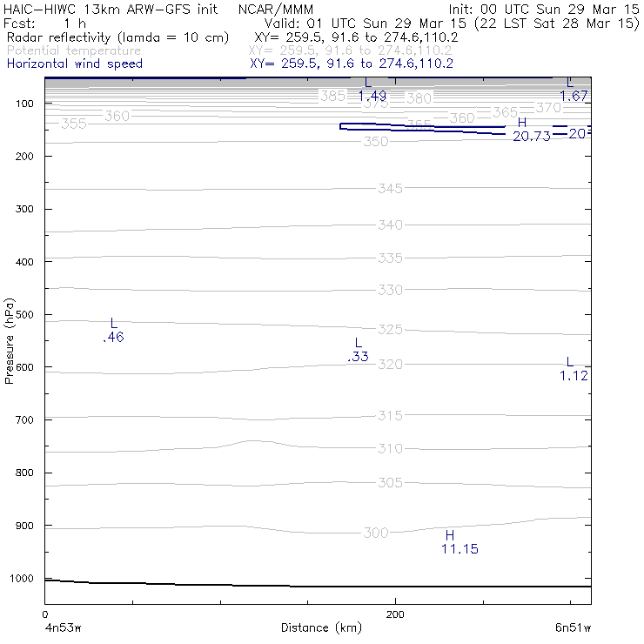Image resolution: width=644 pixels, height=644 pixels.
Task: Select the 900 pressure axis label
Action: click(x=24, y=526)
